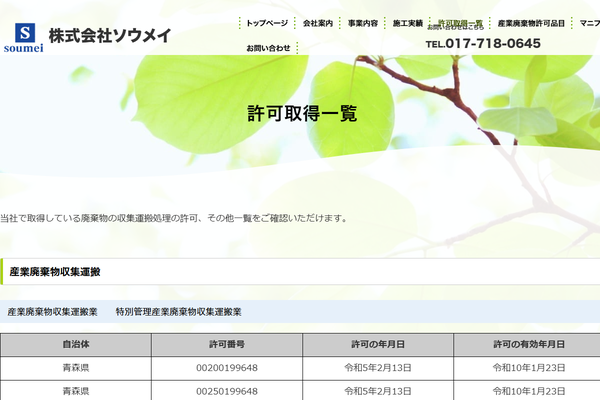This screenshot has width=600, height=400.
Task: Select 施工実績 in the top navigation
Action: tap(408, 23)
